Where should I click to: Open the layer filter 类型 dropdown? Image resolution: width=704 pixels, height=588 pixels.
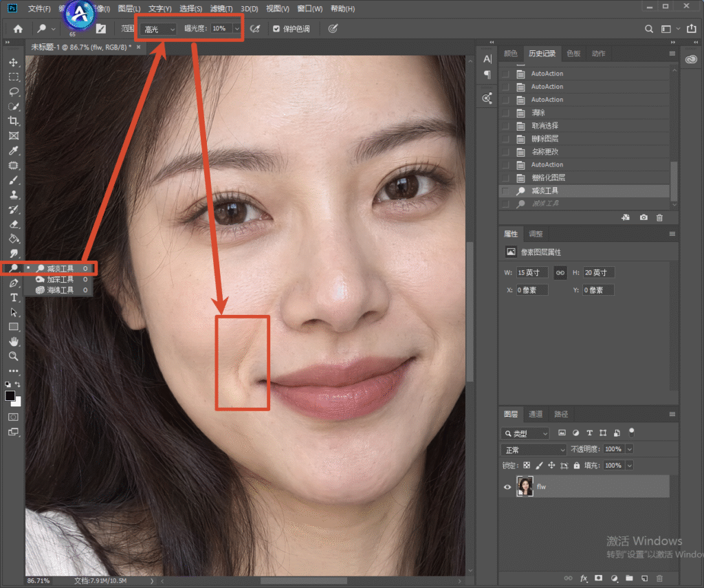pos(525,433)
